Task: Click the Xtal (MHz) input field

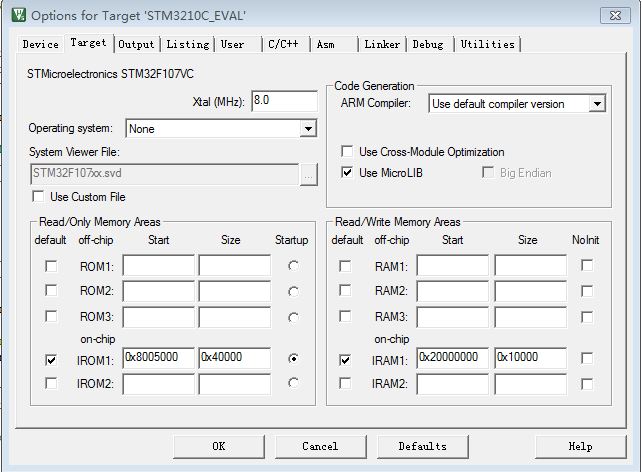Action: tap(284, 101)
